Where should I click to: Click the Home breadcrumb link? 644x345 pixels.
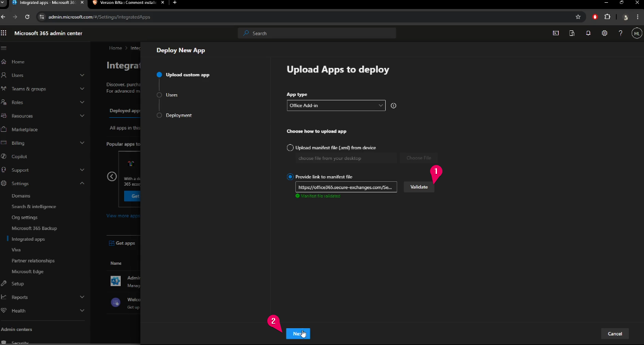pyautogui.click(x=116, y=48)
